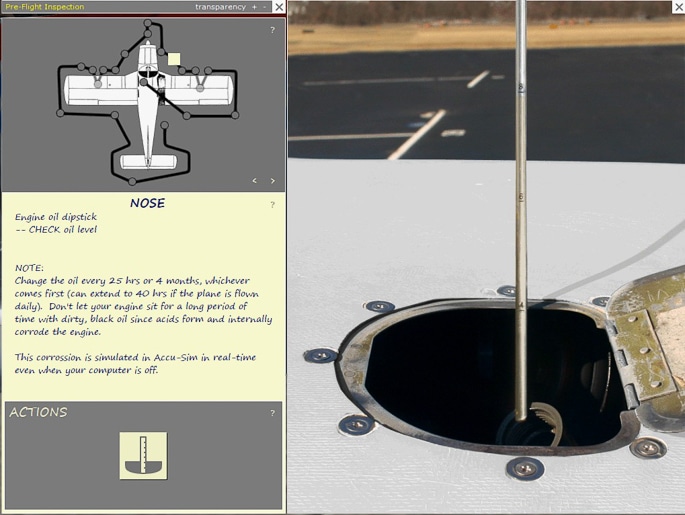
Task: Select the right wing landing gear marker
Action: click(x=200, y=87)
